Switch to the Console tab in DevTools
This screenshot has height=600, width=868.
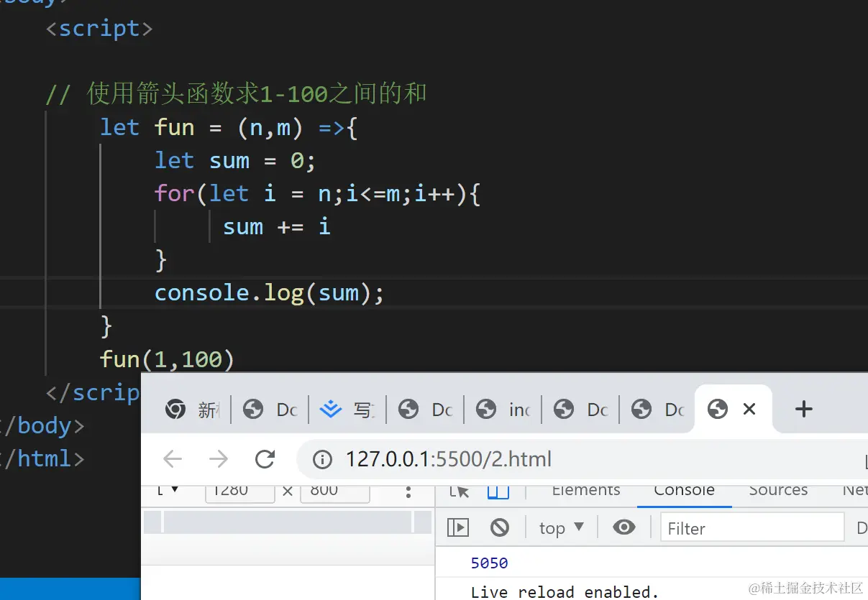[684, 491]
